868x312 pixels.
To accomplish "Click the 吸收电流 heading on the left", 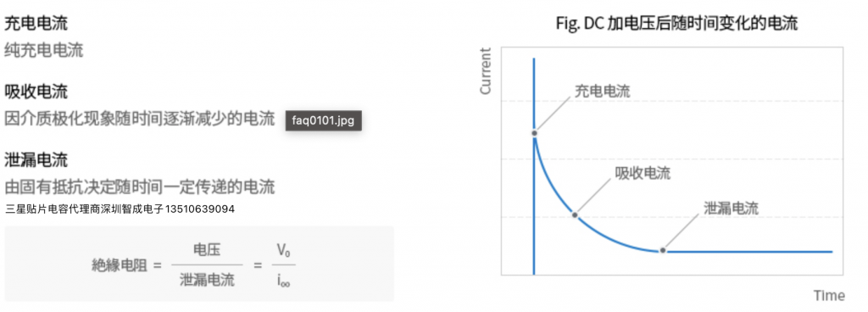I will (x=36, y=92).
